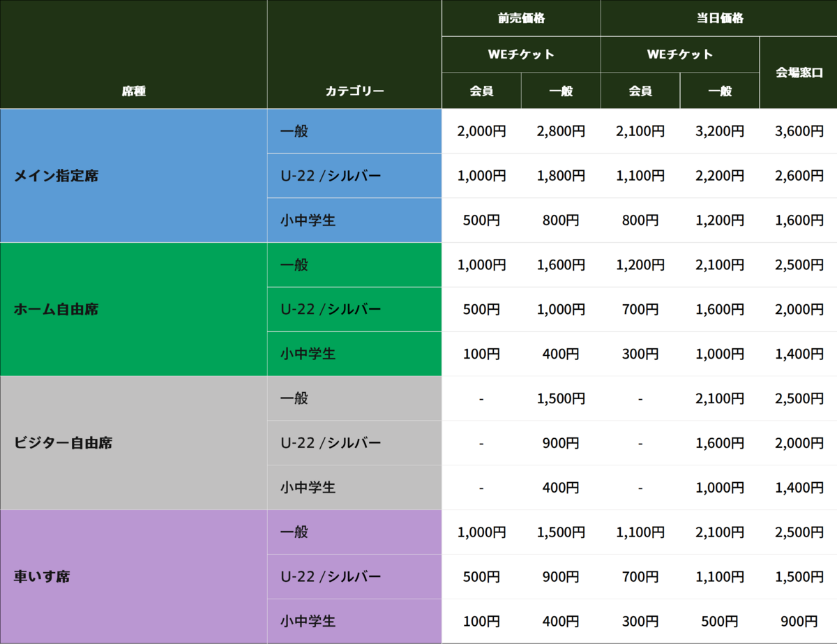Click WEチケット header under 前売価格
Screen dimensions: 837x644
(521, 54)
